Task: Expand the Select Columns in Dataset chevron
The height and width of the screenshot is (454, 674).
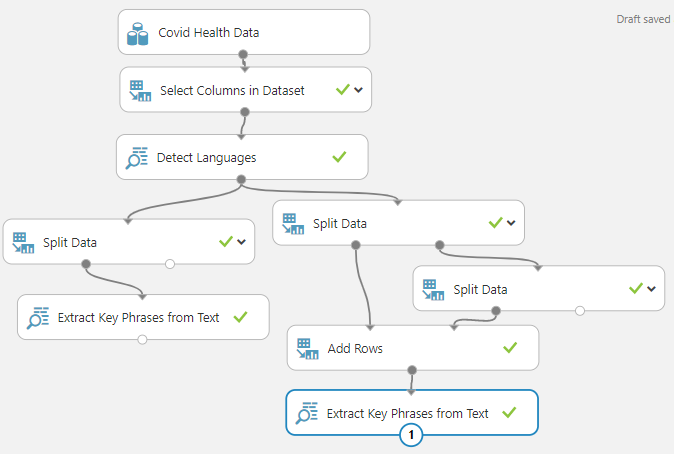Action: coord(359,90)
